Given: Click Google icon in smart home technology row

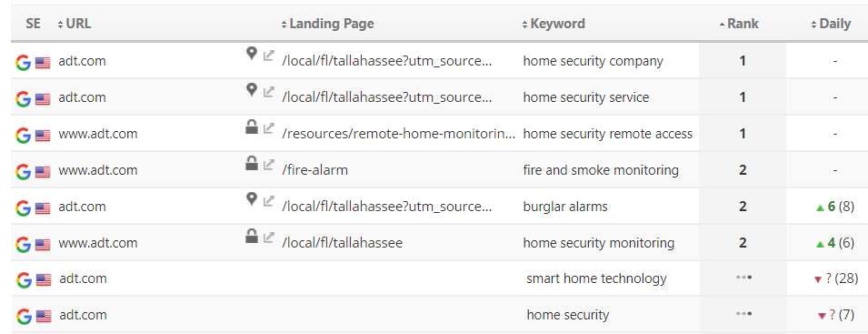Looking at the screenshot, I should coord(24,279).
